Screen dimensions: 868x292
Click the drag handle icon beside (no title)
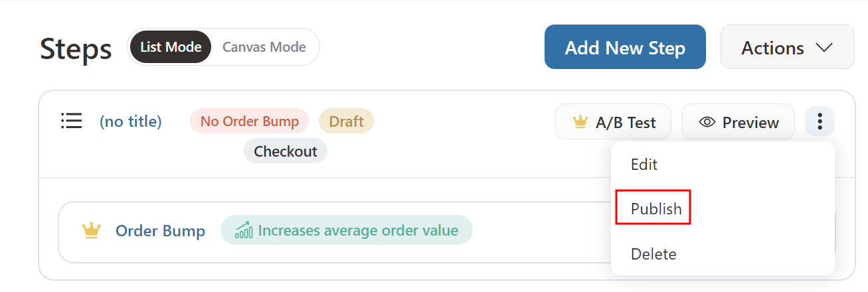pyautogui.click(x=71, y=121)
